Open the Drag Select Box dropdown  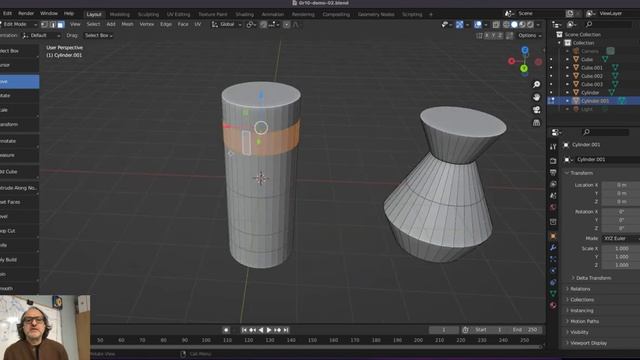coord(98,36)
